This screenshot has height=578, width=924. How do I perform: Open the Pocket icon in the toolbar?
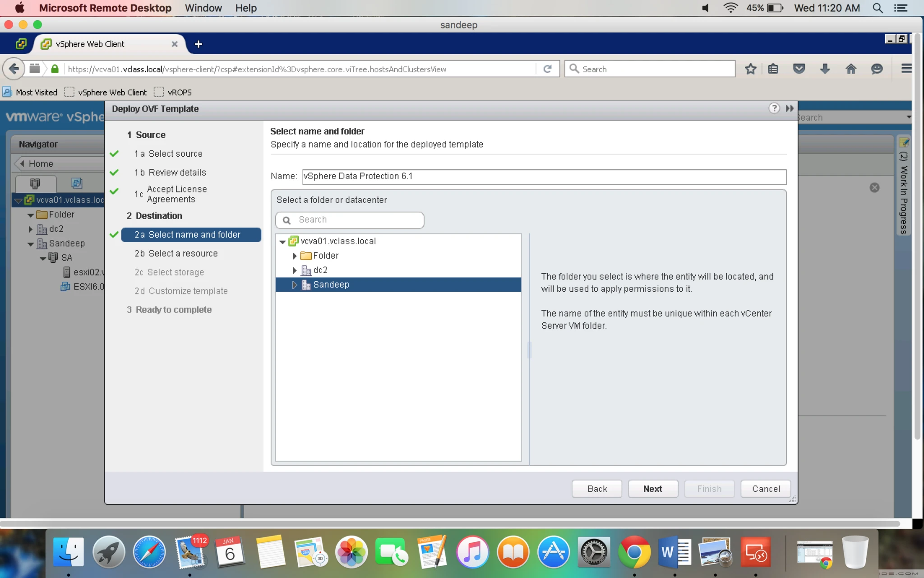(799, 69)
